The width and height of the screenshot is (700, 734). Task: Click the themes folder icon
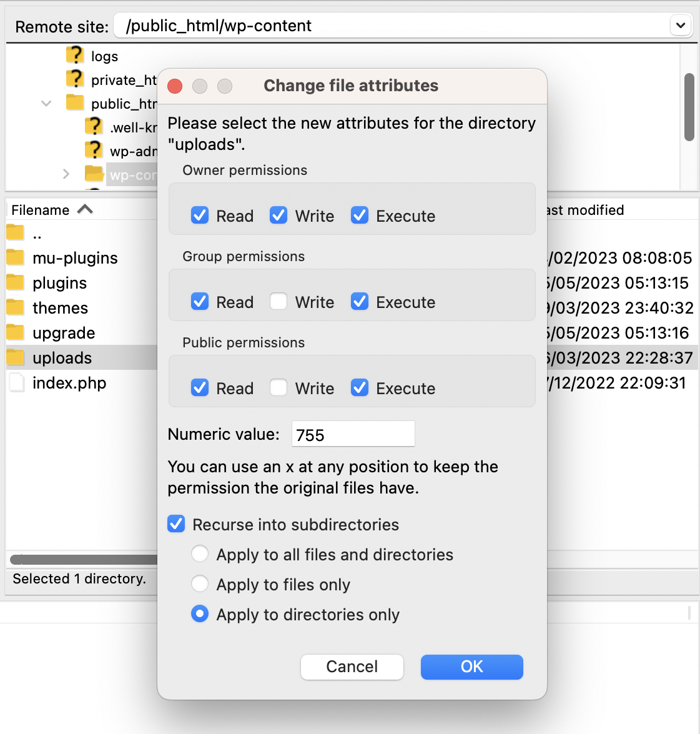click(x=16, y=307)
